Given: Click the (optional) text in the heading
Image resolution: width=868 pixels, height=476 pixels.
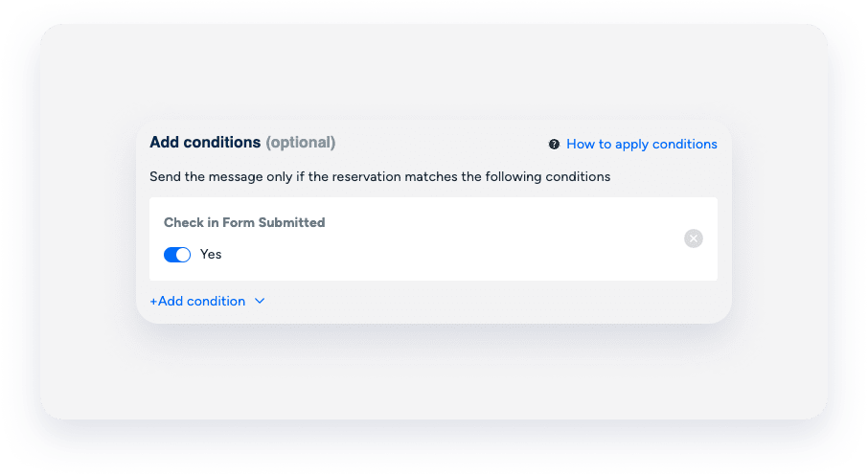Looking at the screenshot, I should pyautogui.click(x=300, y=142).
